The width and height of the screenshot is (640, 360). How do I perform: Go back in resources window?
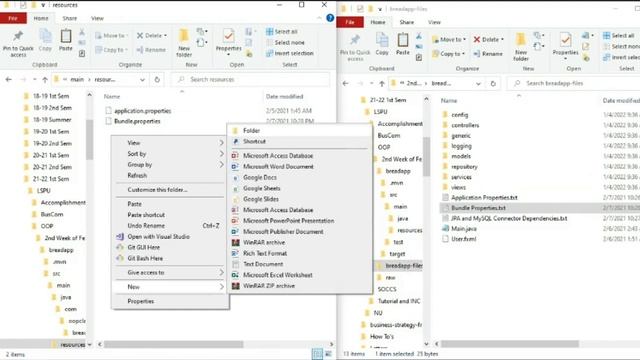pyautogui.click(x=9, y=80)
